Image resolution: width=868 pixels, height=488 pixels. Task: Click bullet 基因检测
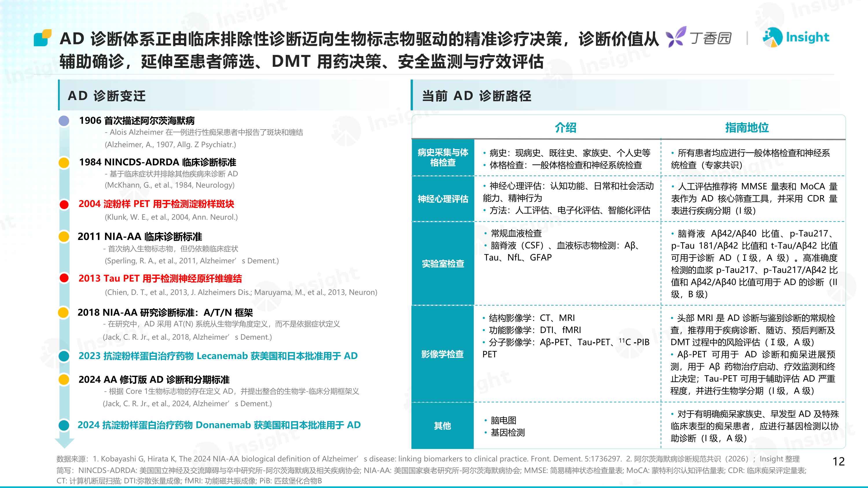[x=504, y=432]
